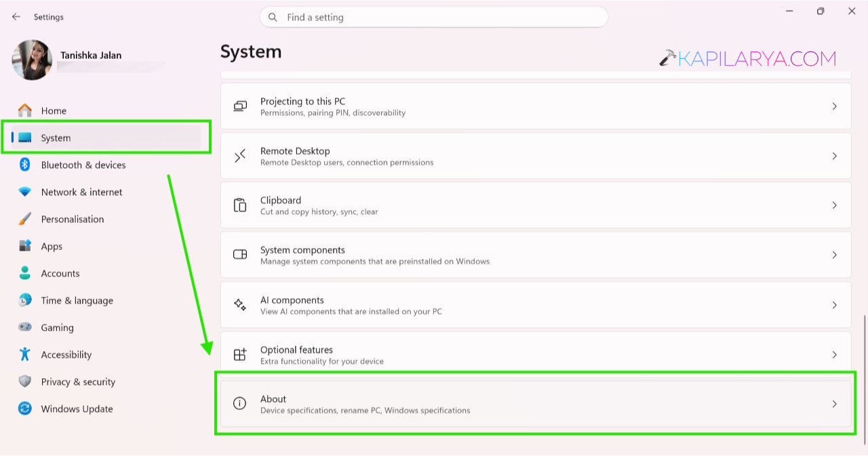Click the Home icon in sidebar
The image size is (868, 456).
point(25,110)
